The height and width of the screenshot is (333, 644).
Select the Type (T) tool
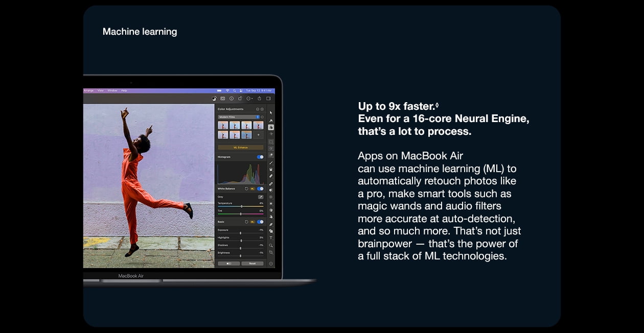(x=271, y=237)
